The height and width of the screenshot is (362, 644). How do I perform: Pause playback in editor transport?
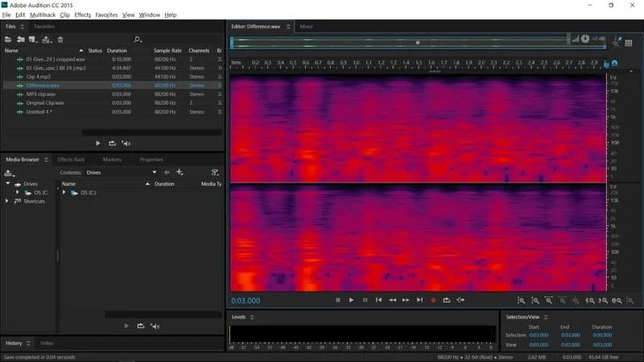coord(365,300)
